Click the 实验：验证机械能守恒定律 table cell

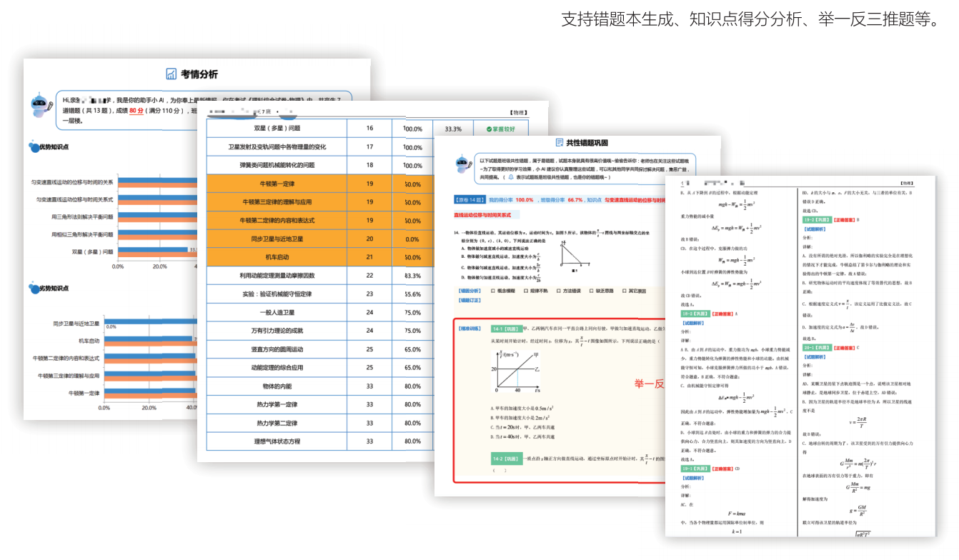point(277,294)
